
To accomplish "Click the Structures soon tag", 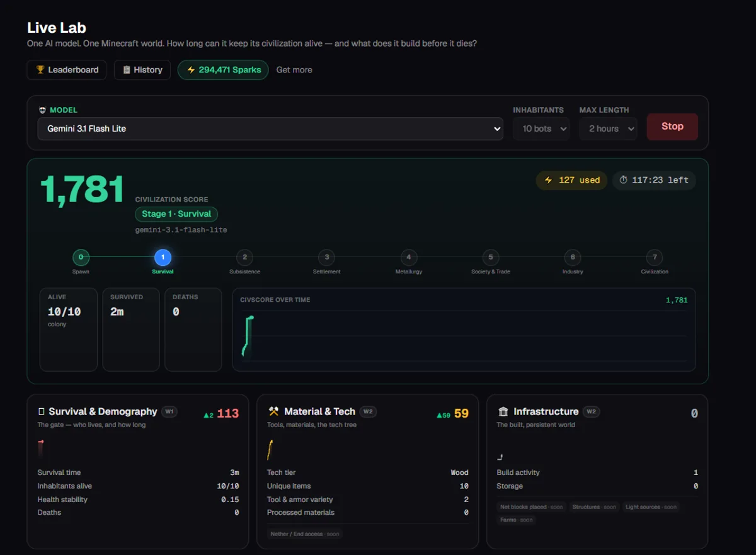I will pyautogui.click(x=595, y=506).
